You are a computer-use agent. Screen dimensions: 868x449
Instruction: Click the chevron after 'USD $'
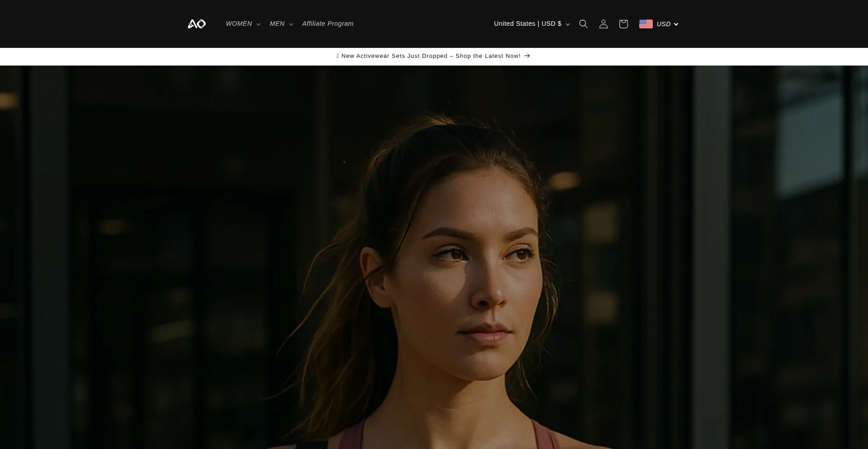coord(568,24)
